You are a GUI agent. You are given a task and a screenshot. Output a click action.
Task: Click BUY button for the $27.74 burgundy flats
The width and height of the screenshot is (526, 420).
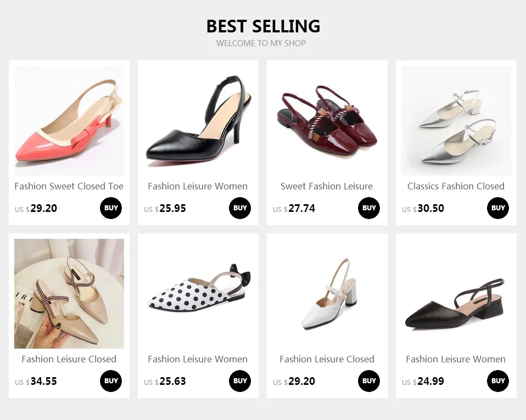pyautogui.click(x=368, y=208)
